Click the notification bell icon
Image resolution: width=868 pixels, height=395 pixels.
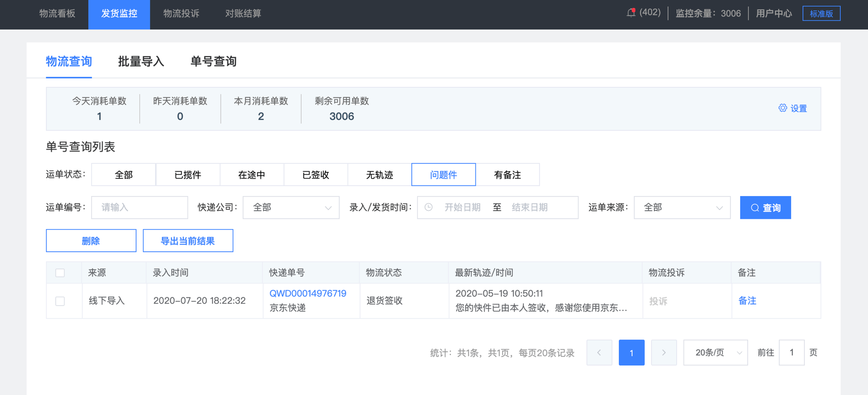[631, 13]
